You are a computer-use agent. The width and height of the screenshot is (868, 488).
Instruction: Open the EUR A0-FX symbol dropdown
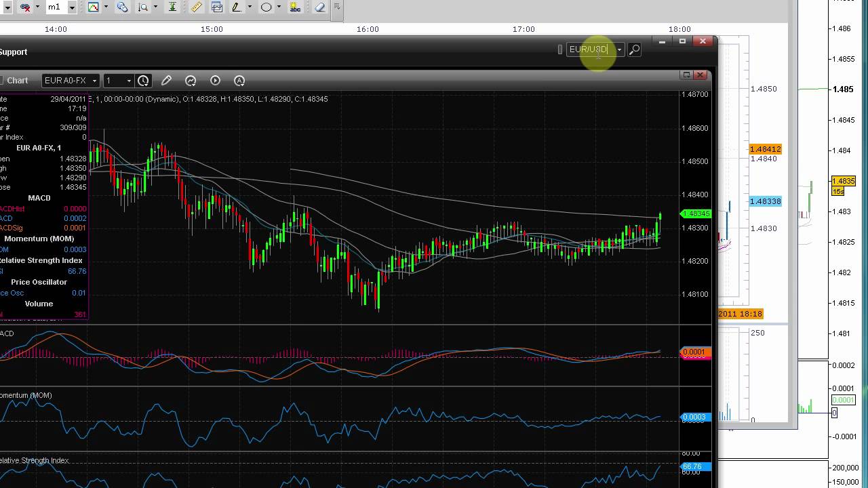(94, 81)
